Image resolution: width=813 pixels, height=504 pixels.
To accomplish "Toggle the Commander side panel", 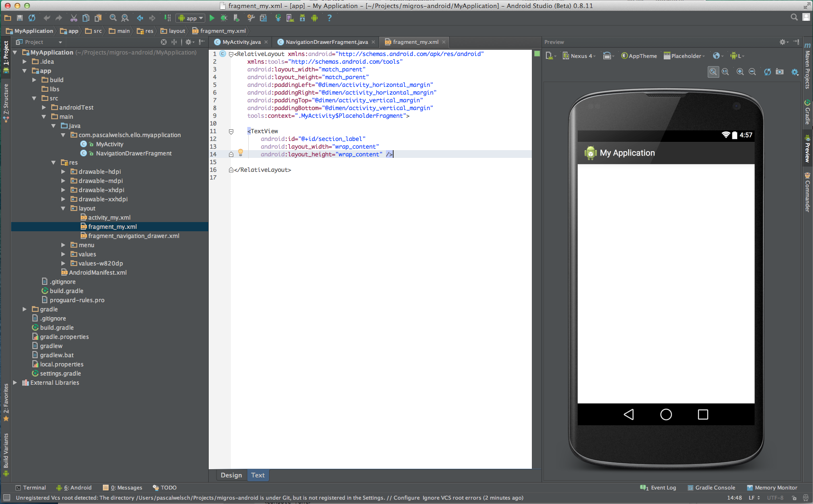I will [807, 192].
